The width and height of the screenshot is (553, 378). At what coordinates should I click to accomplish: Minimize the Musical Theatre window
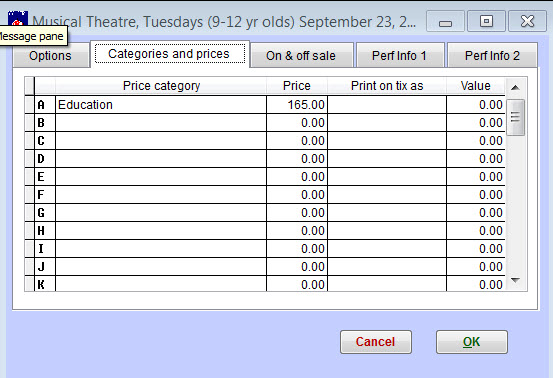(445, 22)
